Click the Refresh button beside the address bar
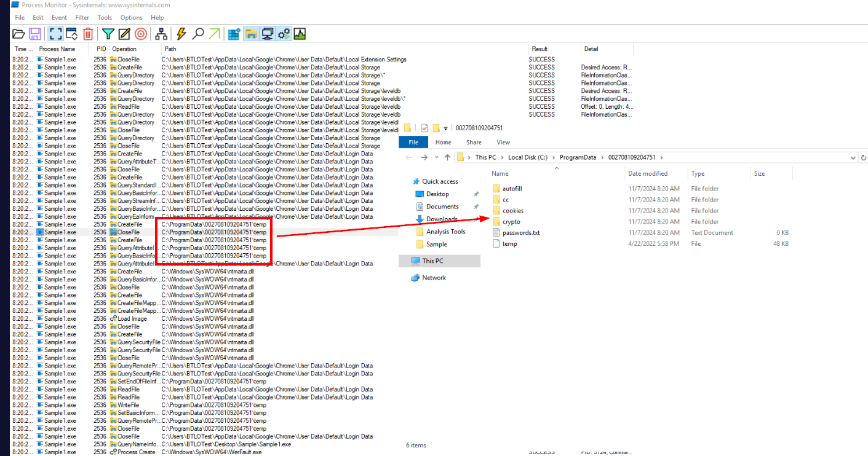The width and height of the screenshot is (868, 456). (x=864, y=157)
